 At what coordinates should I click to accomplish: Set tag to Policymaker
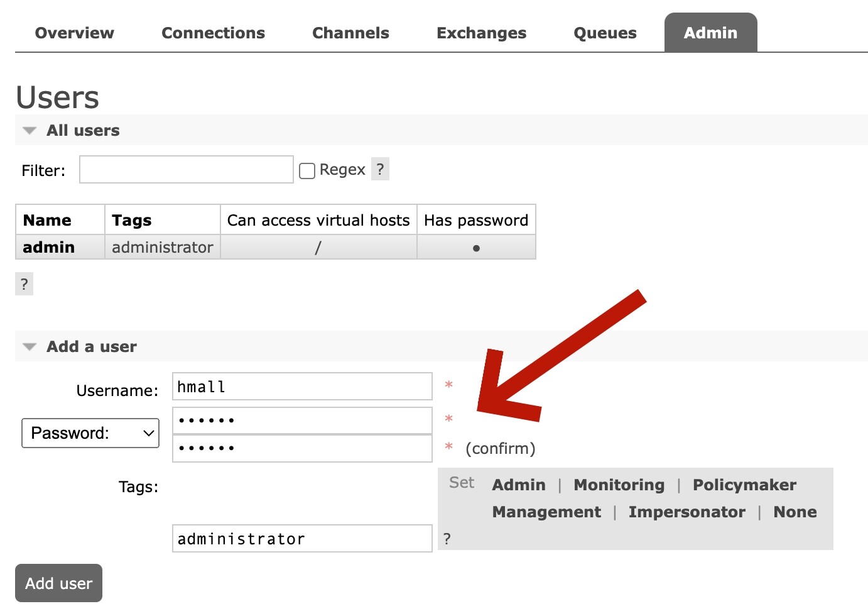coord(744,485)
